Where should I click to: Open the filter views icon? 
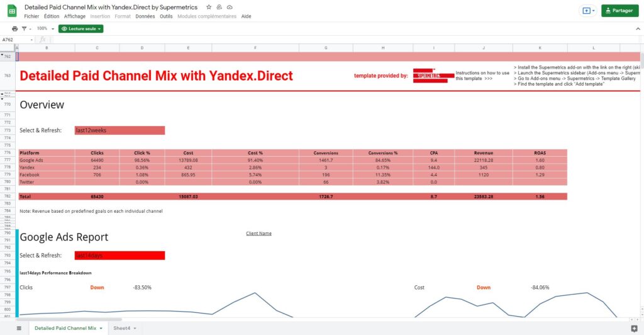pyautogui.click(x=26, y=28)
